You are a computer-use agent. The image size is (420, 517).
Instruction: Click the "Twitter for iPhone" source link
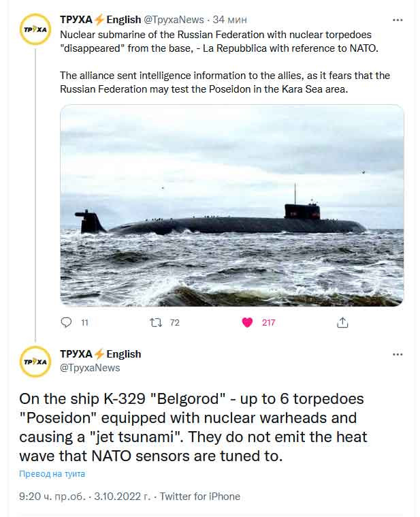pyautogui.click(x=200, y=497)
